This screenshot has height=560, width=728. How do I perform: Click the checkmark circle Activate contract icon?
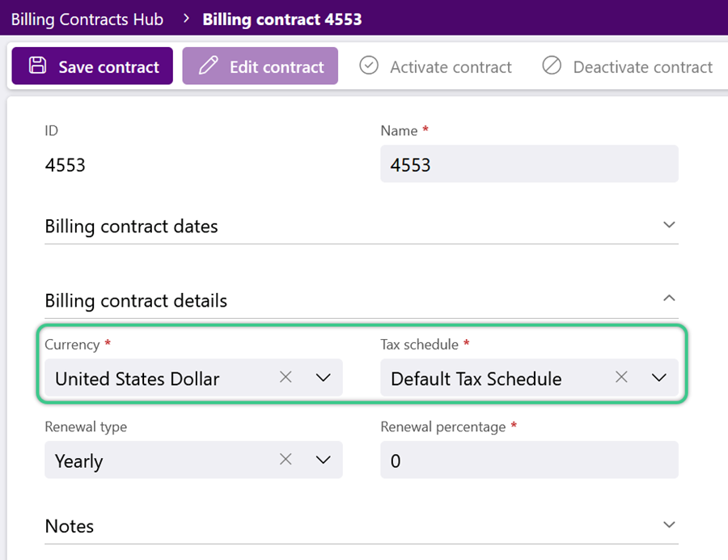(x=369, y=66)
